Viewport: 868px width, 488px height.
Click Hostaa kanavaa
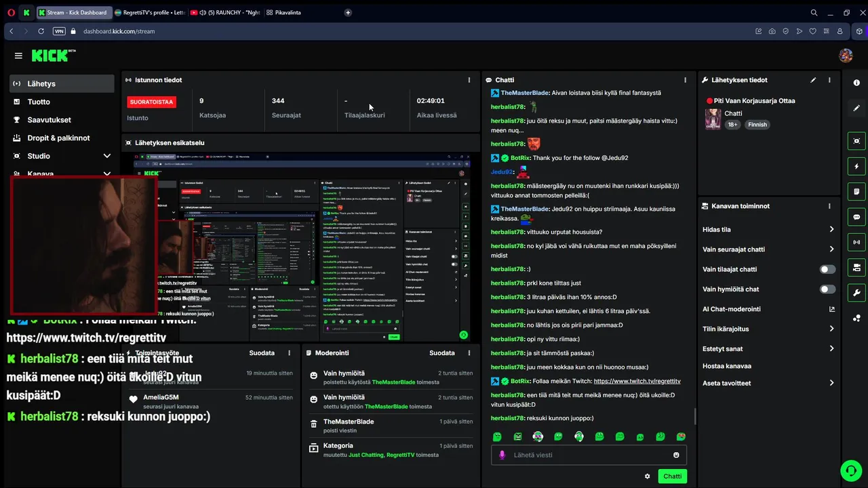pyautogui.click(x=727, y=366)
